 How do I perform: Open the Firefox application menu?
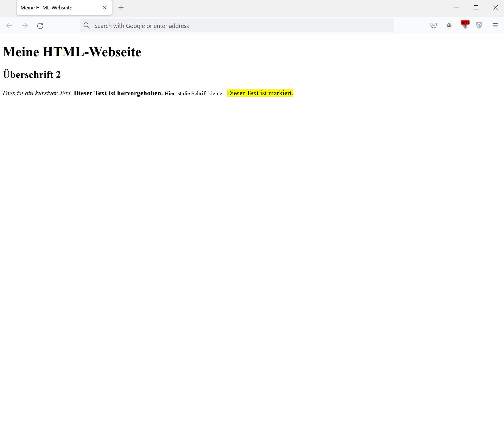pyautogui.click(x=495, y=25)
